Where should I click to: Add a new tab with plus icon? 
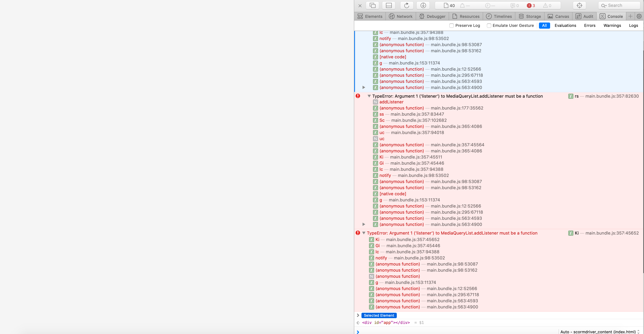pyautogui.click(x=630, y=16)
